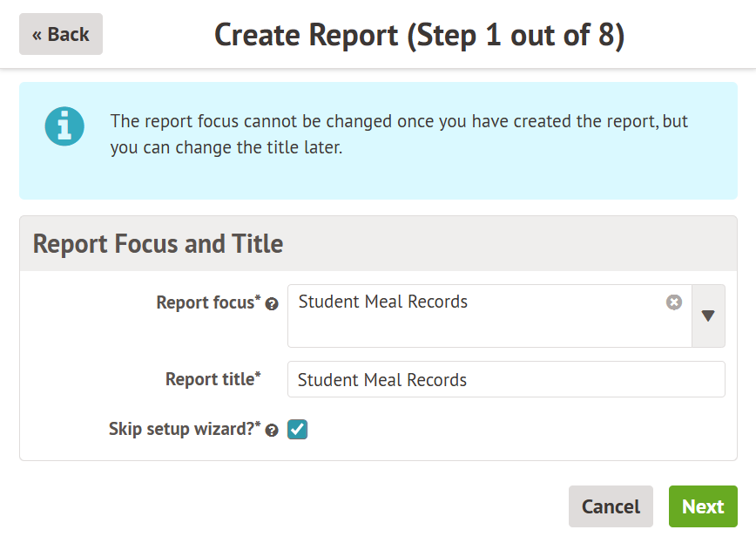
Task: Click the Student Meal Records value in Report focus
Action: tap(383, 302)
